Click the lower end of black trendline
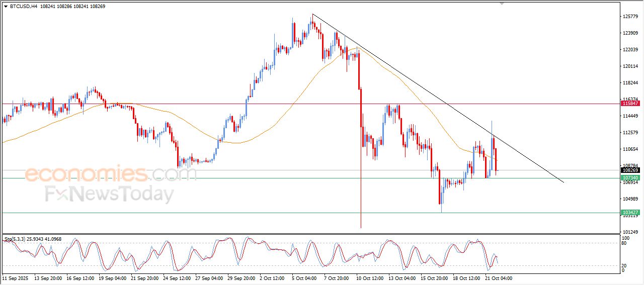The height and width of the screenshot is (285, 644). tap(563, 181)
